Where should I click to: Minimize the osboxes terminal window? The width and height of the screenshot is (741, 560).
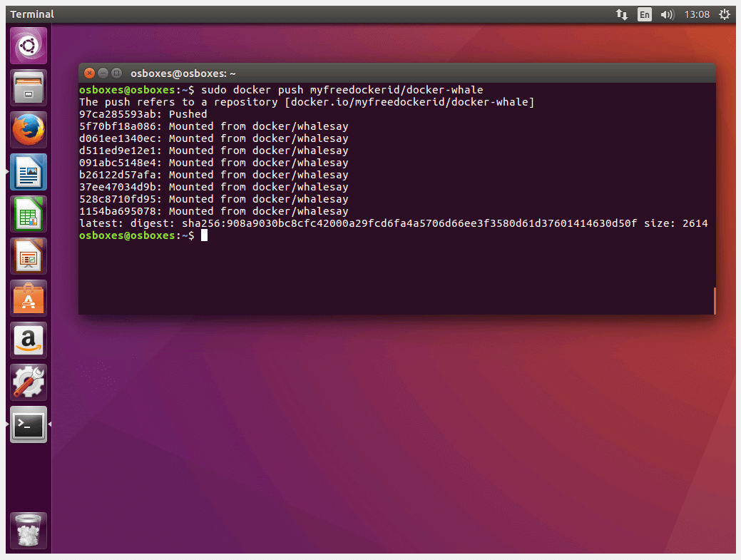[x=102, y=73]
